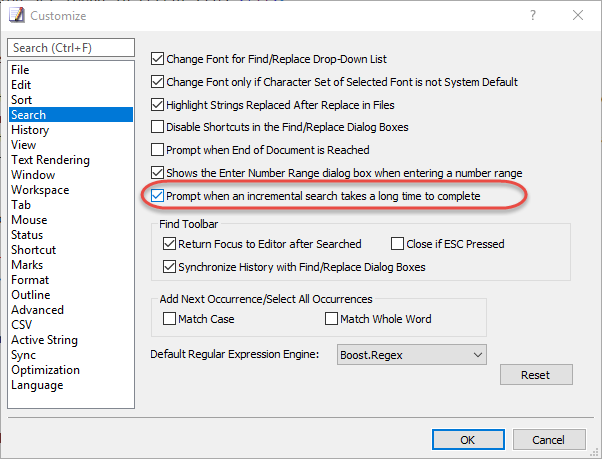Image resolution: width=602 pixels, height=459 pixels.
Task: Toggle Close if ESC Pressed checkbox
Action: 397,244
